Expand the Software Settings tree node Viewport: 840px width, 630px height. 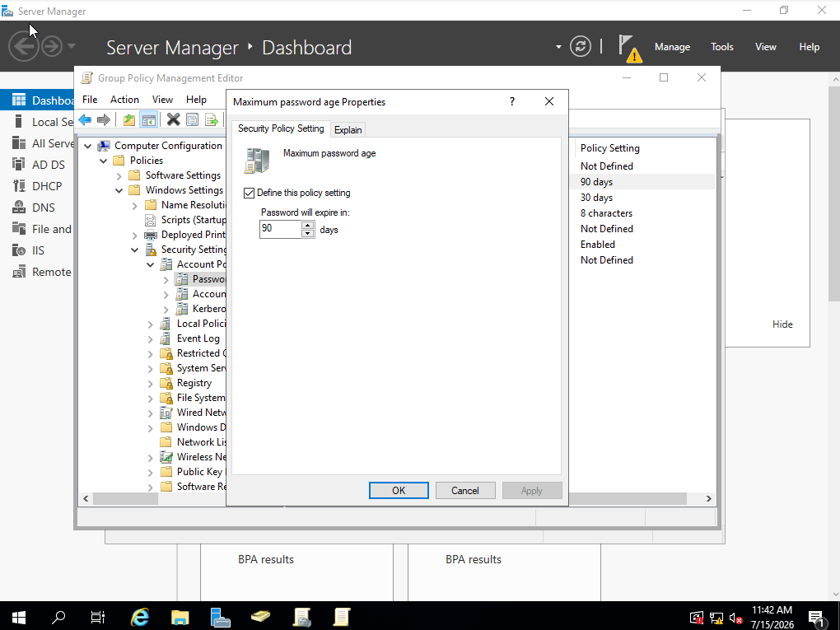tap(119, 175)
